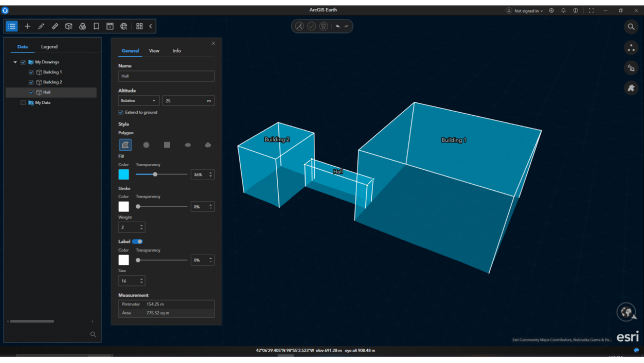Select the extruded polygon style
This screenshot has height=363, width=644.
pyautogui.click(x=125, y=145)
